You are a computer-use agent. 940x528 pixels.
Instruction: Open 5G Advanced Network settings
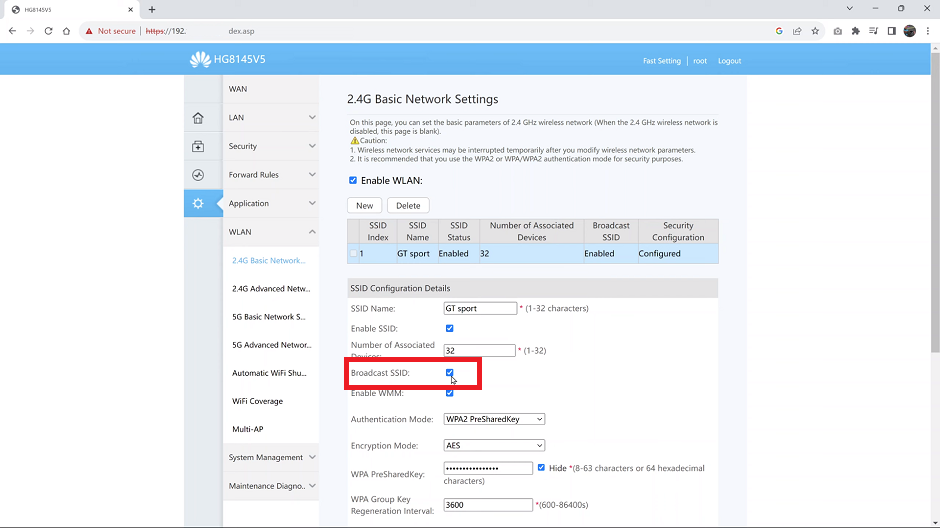[272, 345]
